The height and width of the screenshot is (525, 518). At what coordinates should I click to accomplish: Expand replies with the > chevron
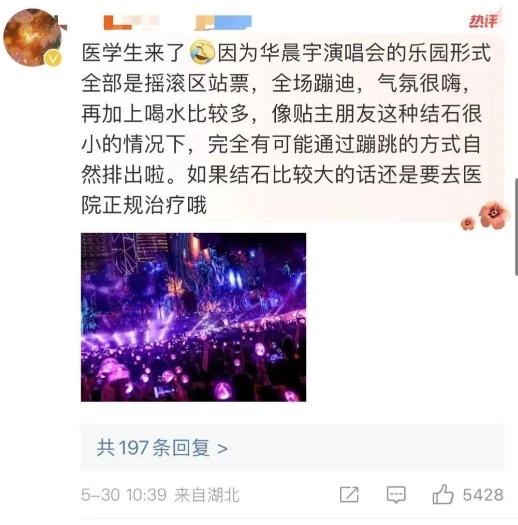[x=222, y=449]
